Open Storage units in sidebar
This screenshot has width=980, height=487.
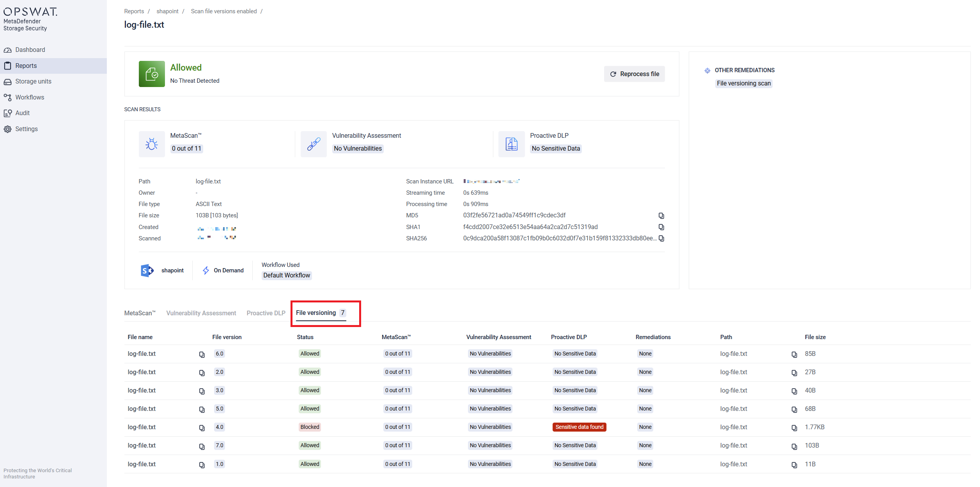pos(33,82)
